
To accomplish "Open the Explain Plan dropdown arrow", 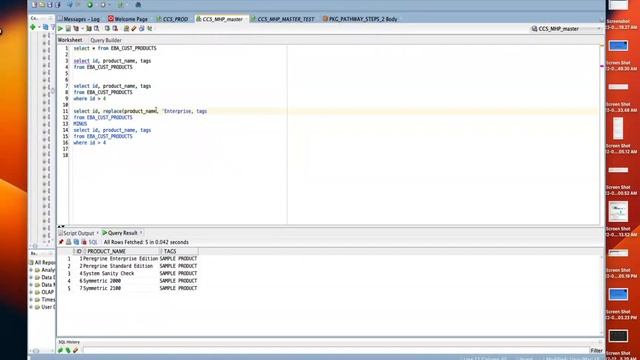I will (x=82, y=29).
